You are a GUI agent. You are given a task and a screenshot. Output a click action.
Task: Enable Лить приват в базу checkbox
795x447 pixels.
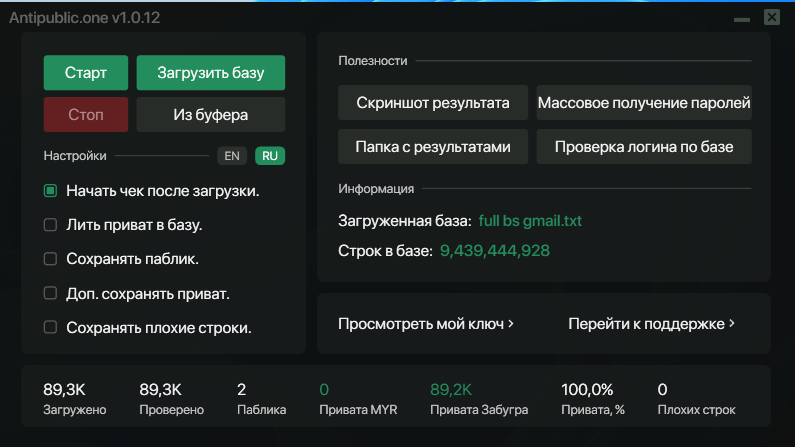50,225
